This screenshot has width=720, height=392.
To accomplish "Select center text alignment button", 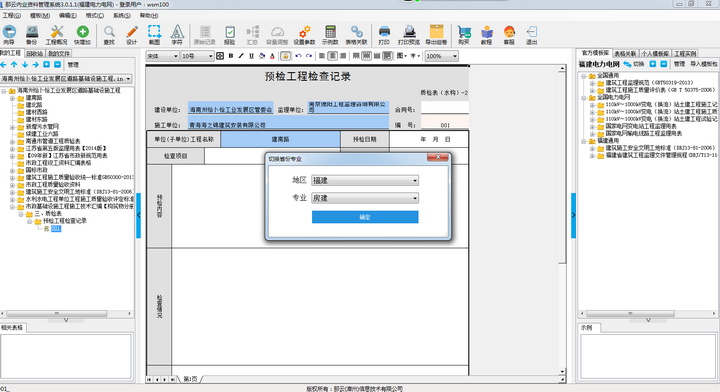I will click(x=332, y=56).
